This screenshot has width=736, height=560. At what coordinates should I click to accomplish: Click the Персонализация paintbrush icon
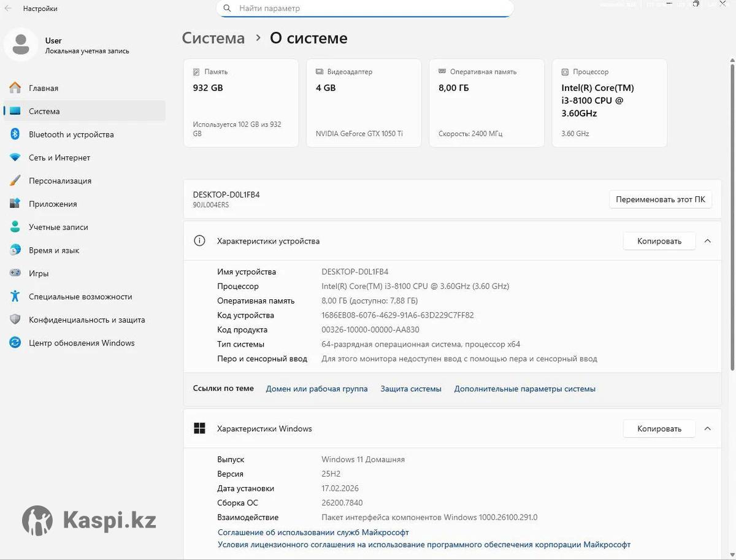[x=15, y=181]
